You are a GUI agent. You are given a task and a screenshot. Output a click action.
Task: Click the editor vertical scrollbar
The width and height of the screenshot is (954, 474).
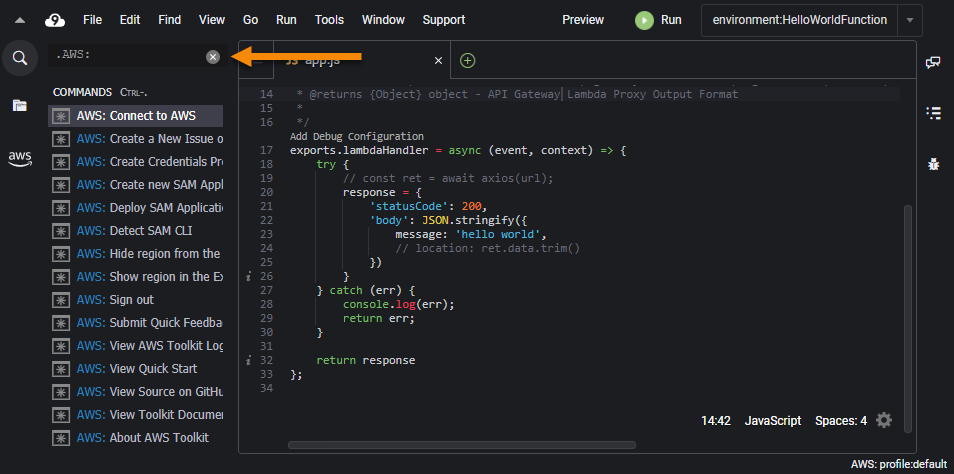pos(908,318)
